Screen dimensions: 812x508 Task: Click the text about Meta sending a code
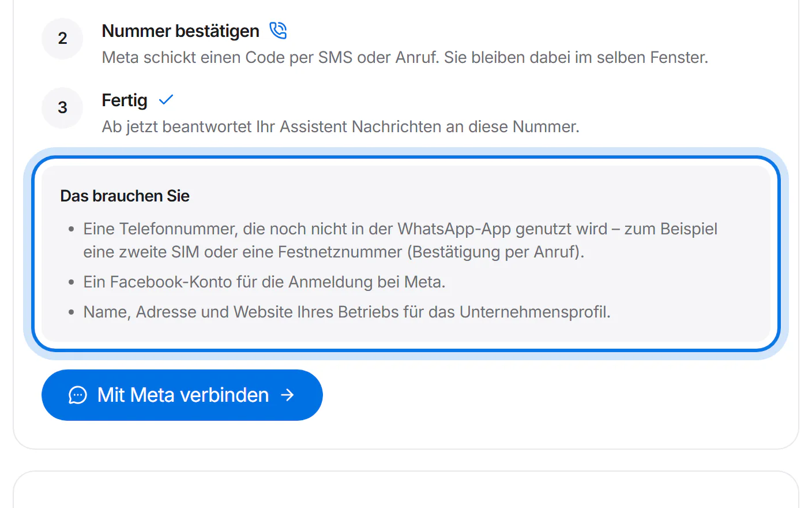pos(405,57)
